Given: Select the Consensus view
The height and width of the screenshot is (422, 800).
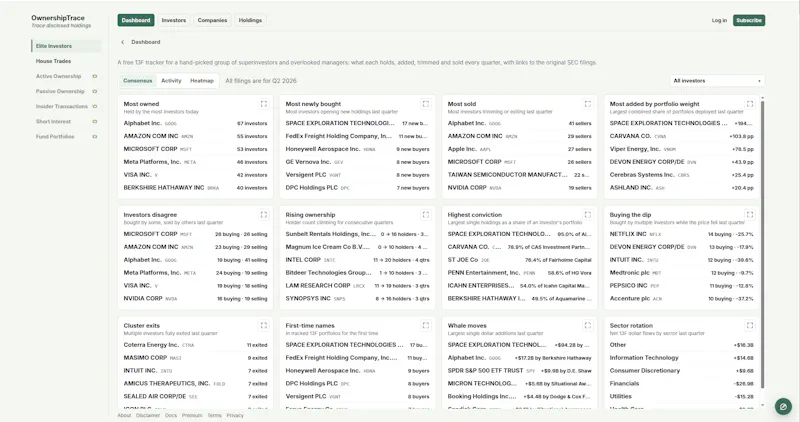Looking at the screenshot, I should [138, 81].
